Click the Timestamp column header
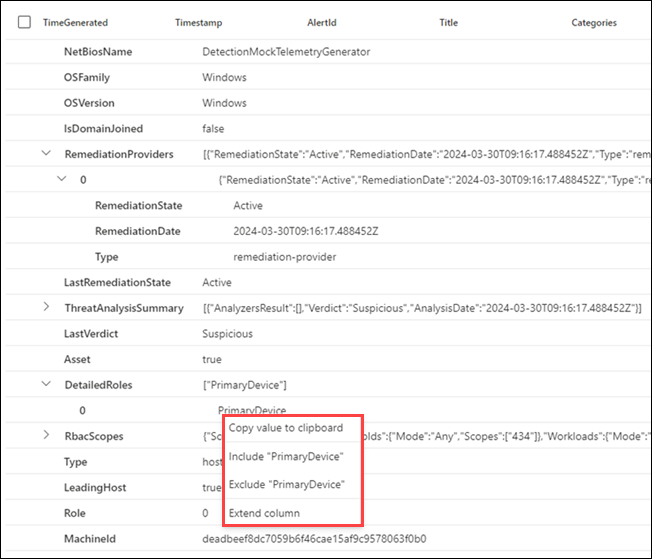This screenshot has width=652, height=559. click(198, 22)
